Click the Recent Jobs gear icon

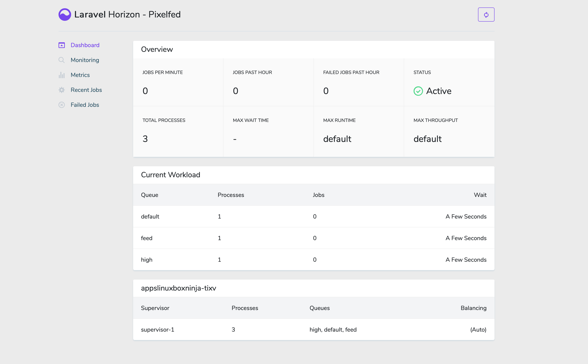62,90
